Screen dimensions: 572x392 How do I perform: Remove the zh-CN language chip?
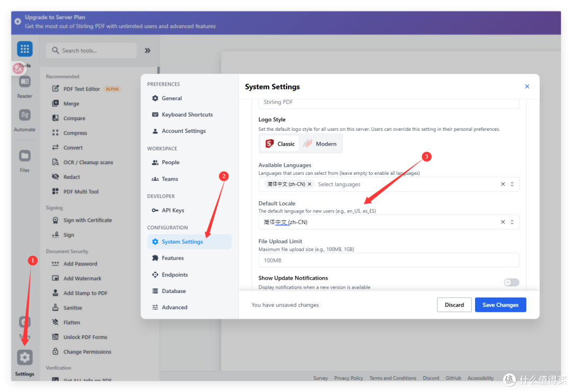click(309, 184)
